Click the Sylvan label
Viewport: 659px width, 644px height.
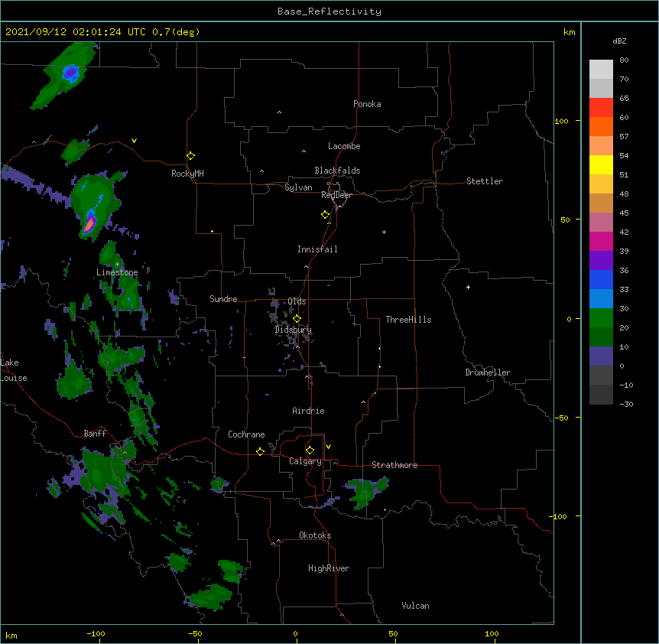tap(298, 187)
